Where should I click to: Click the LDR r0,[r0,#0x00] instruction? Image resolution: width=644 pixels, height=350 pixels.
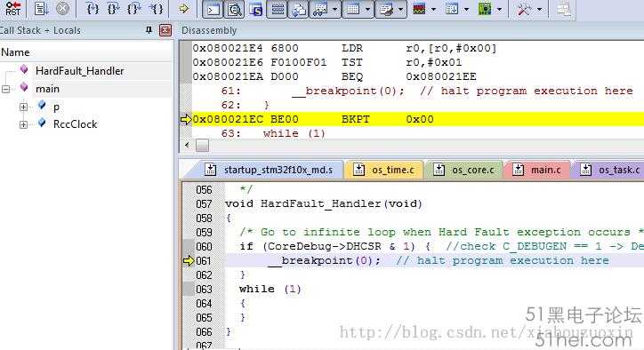419,49
